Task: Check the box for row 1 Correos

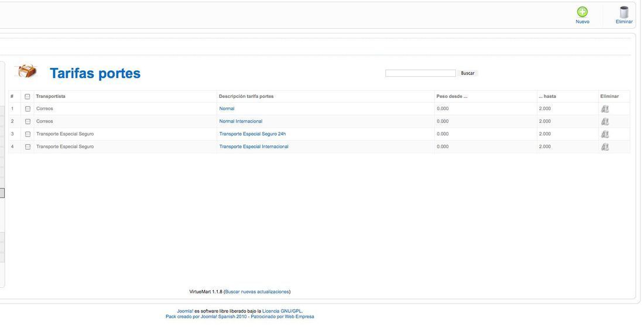Action: point(28,109)
